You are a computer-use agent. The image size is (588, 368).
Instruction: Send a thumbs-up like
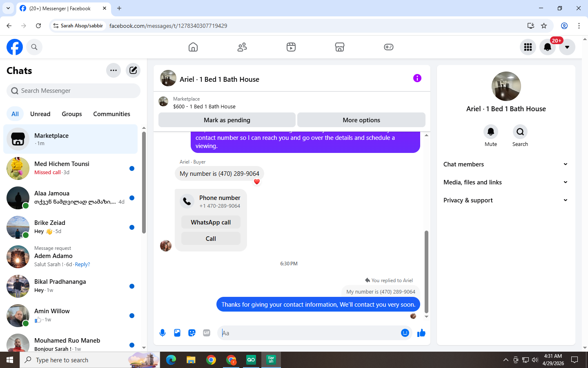[421, 333]
